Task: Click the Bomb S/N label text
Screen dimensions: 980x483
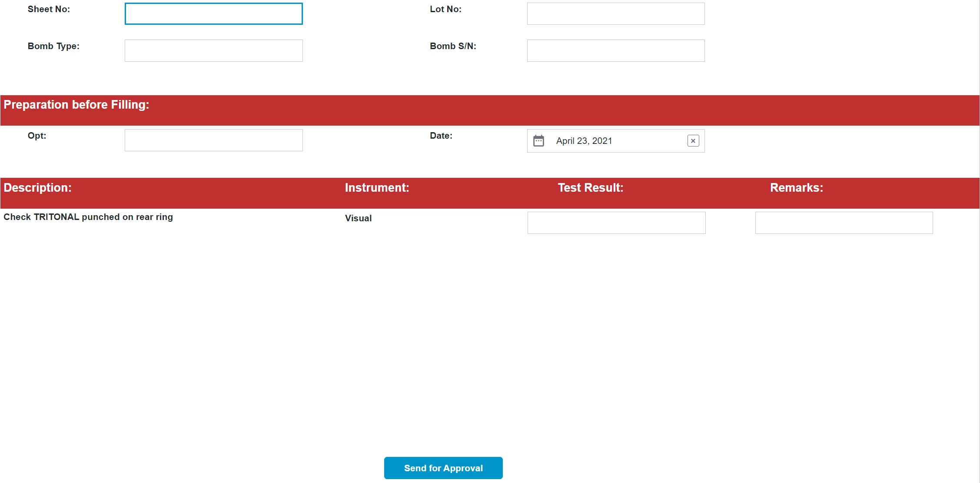Action: 453,46
